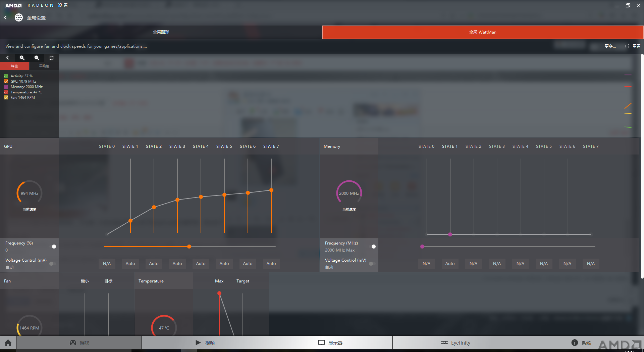Click the Memory 2000 MHz speed gauge

pyautogui.click(x=349, y=193)
